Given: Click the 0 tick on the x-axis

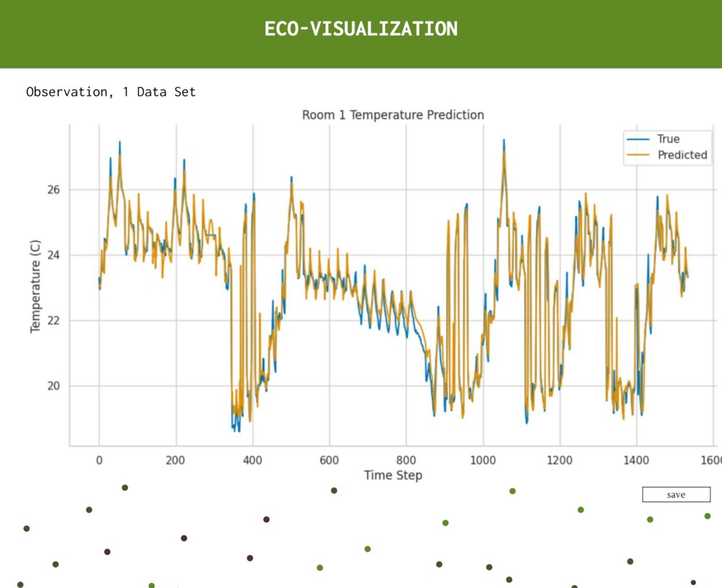Looking at the screenshot, I should 99,460.
